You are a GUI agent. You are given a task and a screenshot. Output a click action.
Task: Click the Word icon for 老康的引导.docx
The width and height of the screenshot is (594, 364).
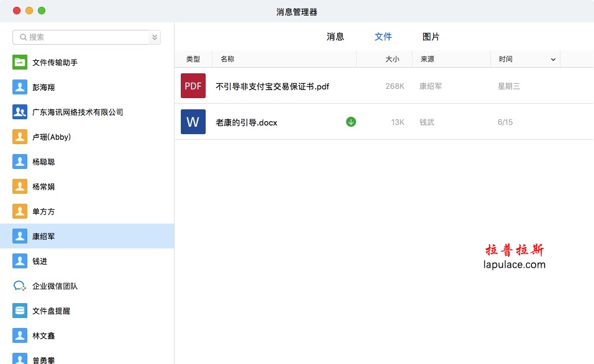pos(193,122)
